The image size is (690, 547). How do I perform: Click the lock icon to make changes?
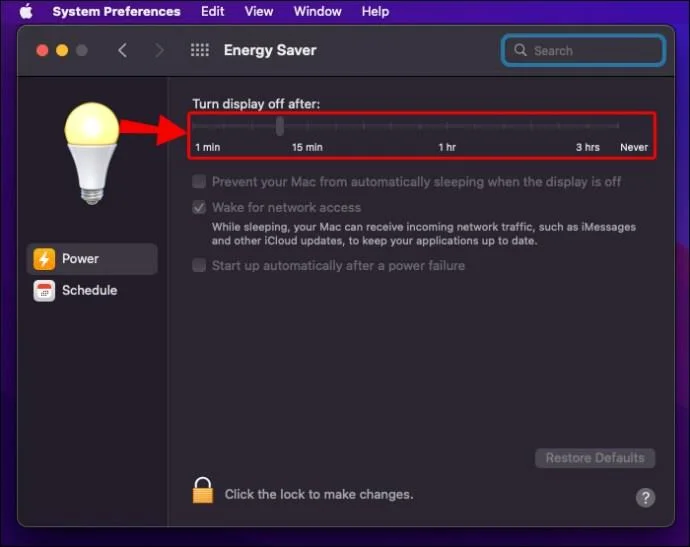tap(202, 490)
